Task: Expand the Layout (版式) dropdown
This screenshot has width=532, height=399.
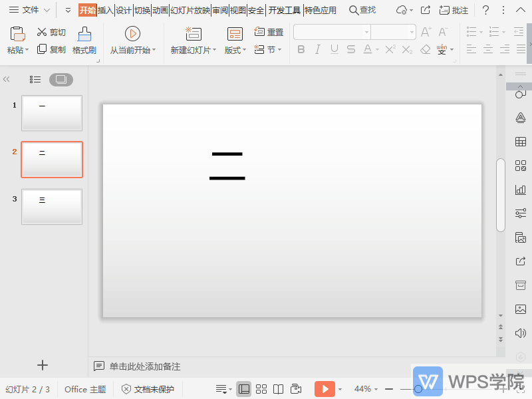Action: (235, 50)
